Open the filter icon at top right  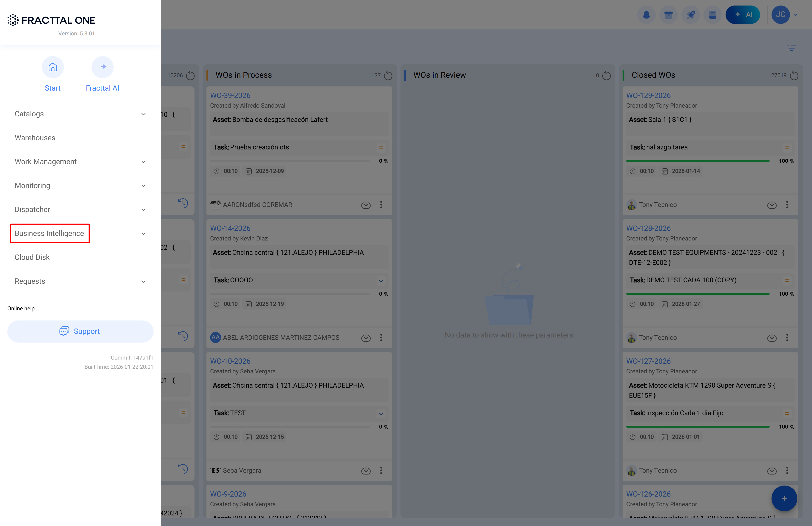(x=792, y=48)
